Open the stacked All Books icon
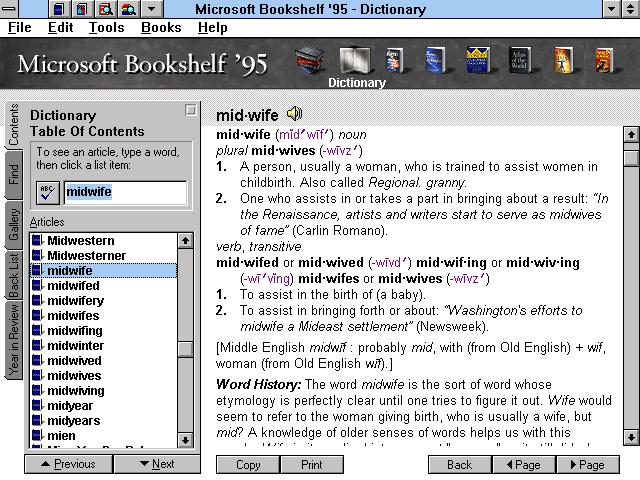 coord(310,60)
